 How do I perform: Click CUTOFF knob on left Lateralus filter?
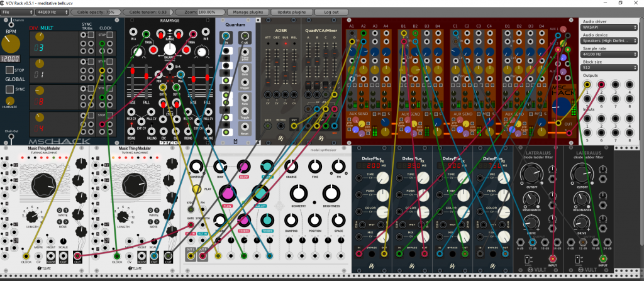(x=532, y=173)
